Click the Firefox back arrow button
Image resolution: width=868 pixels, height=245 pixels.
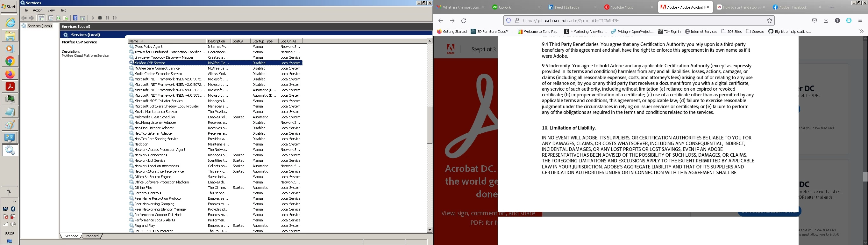440,21
